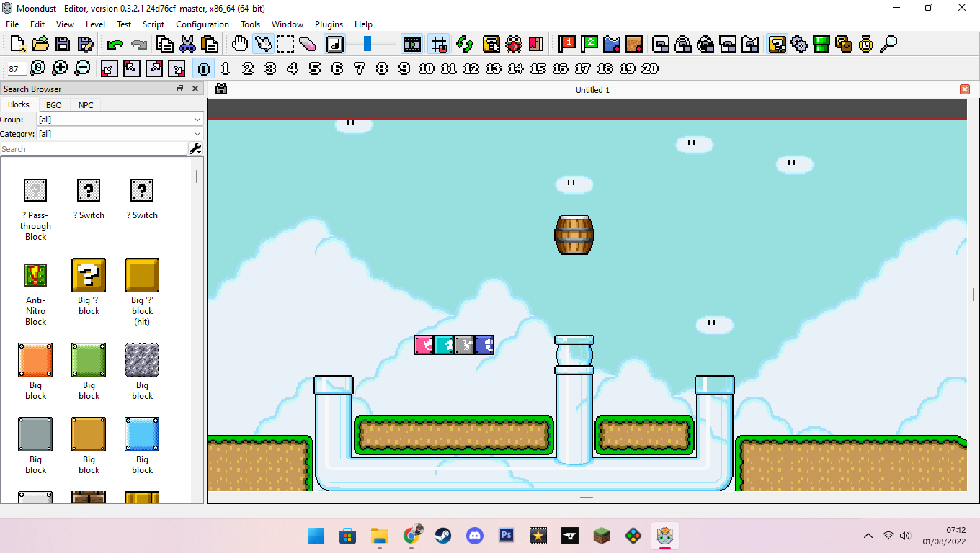Image resolution: width=980 pixels, height=553 pixels.
Task: Open the Level menu
Action: [x=95, y=24]
